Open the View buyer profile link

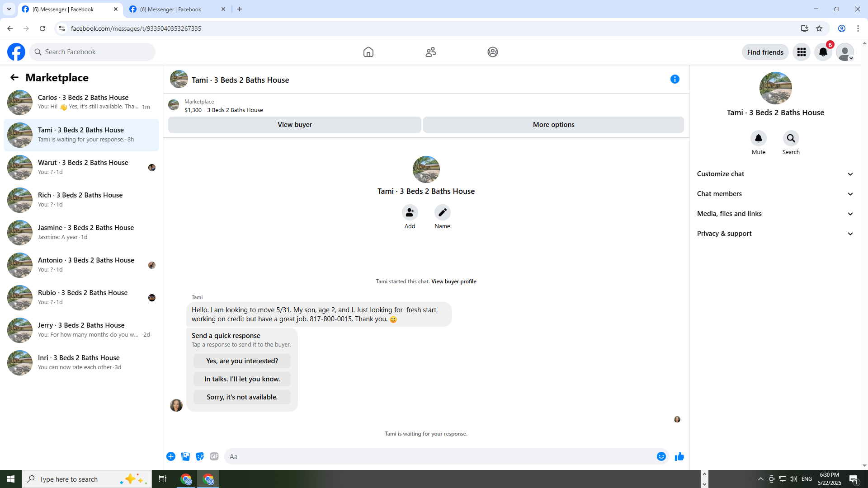coord(454,282)
